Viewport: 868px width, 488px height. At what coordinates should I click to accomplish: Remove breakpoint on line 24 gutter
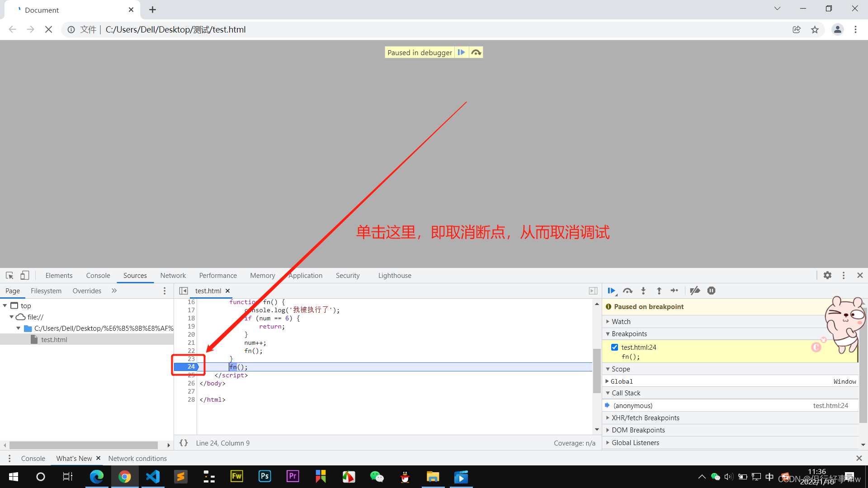click(x=186, y=367)
